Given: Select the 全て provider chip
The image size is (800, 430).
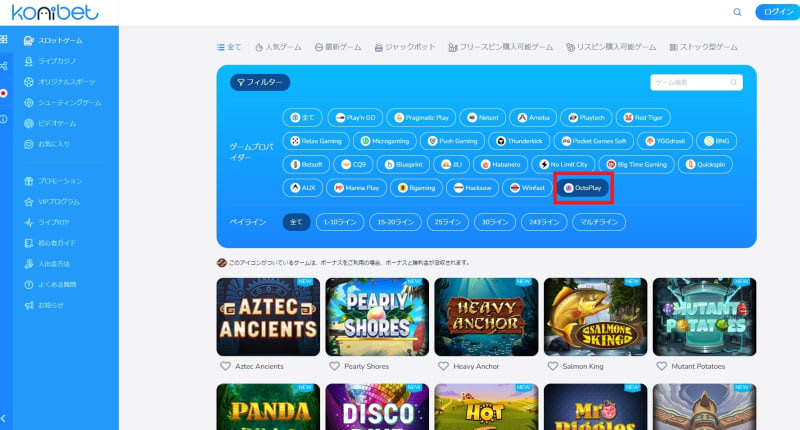Looking at the screenshot, I should tap(302, 117).
